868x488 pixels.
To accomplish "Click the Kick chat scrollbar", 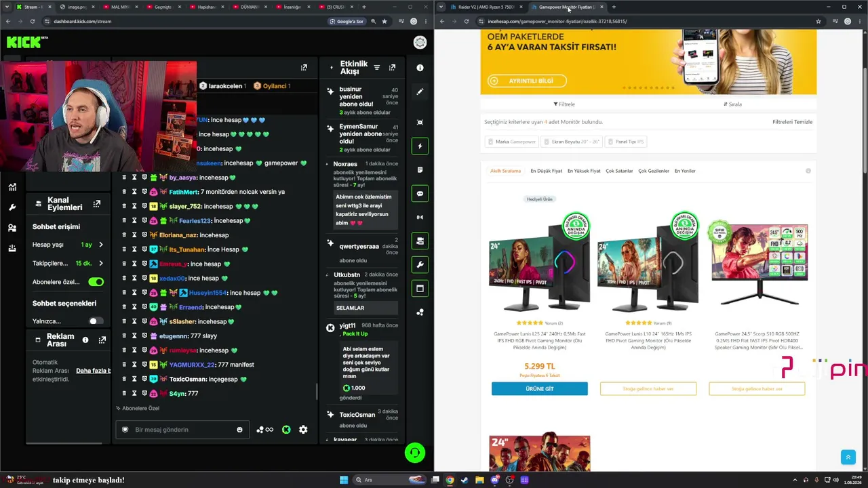I will 317,391.
